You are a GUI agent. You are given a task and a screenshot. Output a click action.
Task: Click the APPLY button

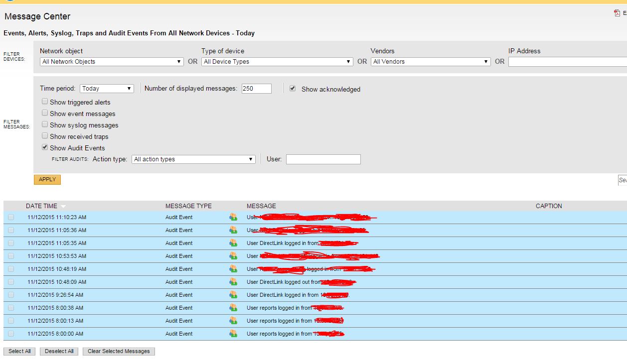tap(47, 179)
